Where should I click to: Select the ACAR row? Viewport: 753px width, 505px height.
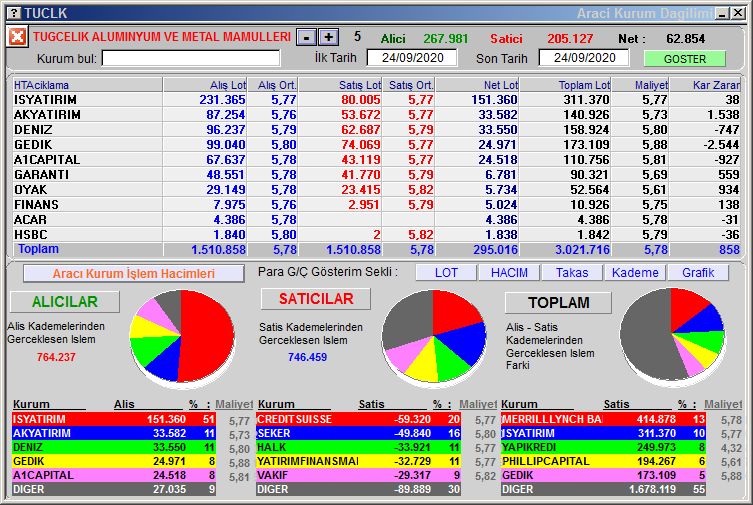tap(376, 219)
